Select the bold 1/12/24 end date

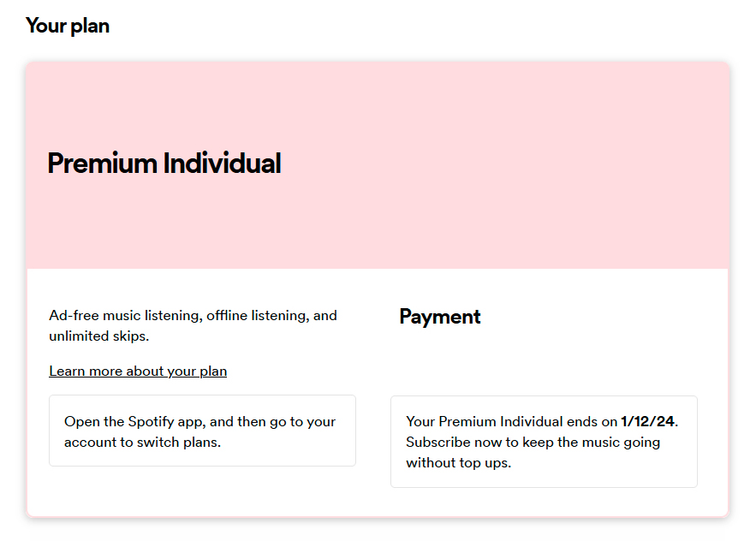(x=647, y=421)
